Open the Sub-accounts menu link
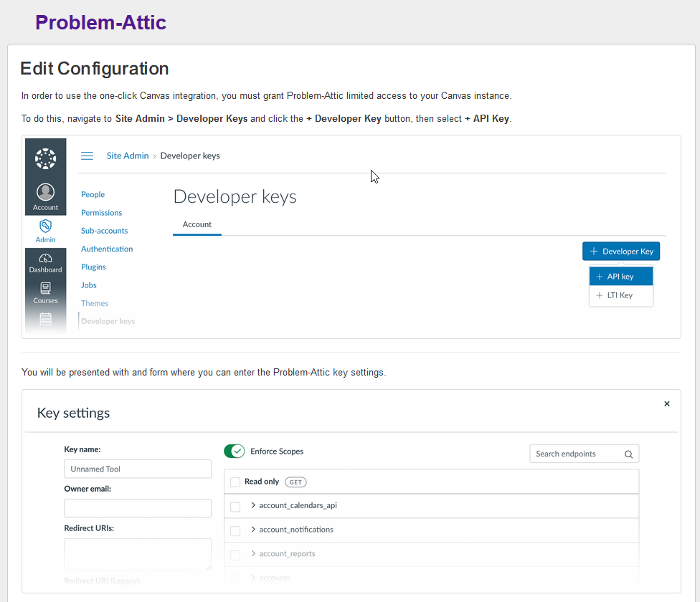Viewport: 700px width, 602px height. coord(105,231)
